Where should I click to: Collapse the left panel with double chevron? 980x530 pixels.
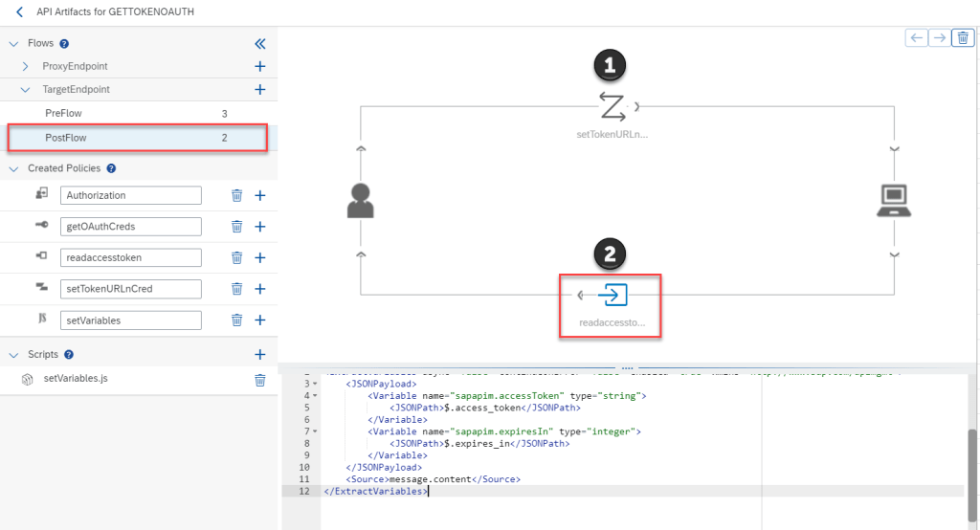[x=259, y=44]
